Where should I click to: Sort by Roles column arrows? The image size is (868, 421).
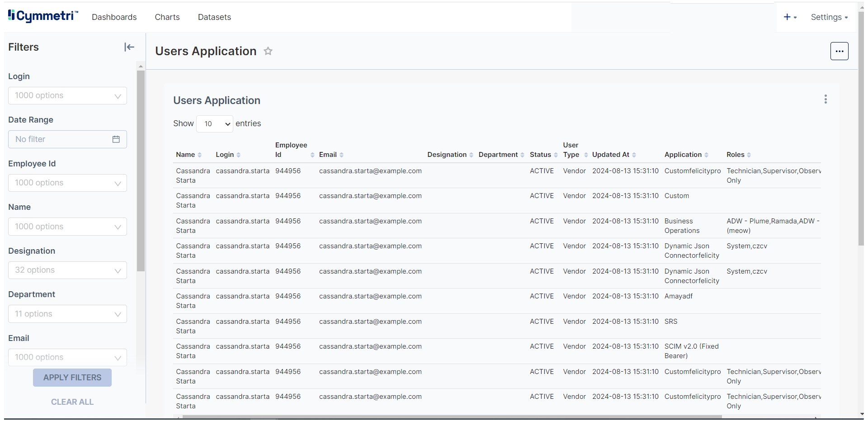[x=749, y=155]
